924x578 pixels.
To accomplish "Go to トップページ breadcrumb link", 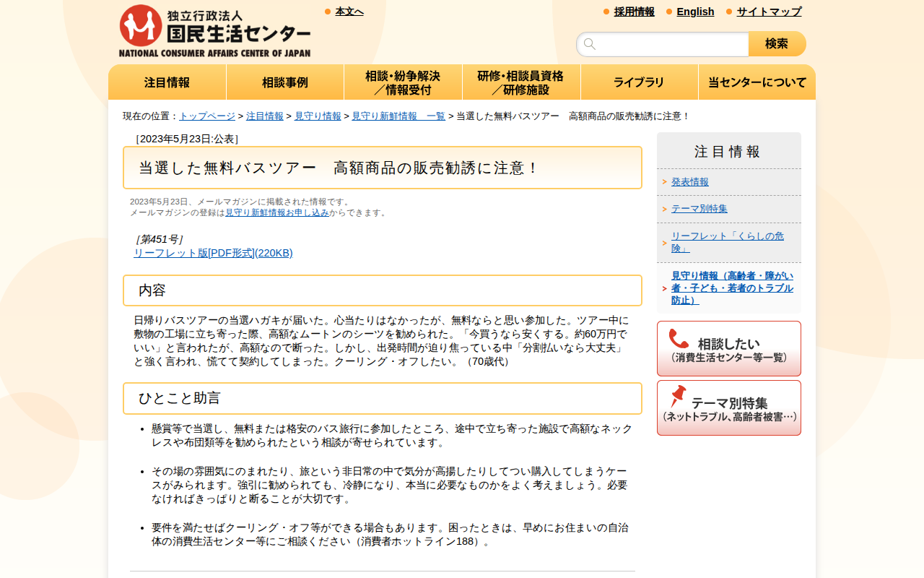I will (x=207, y=116).
